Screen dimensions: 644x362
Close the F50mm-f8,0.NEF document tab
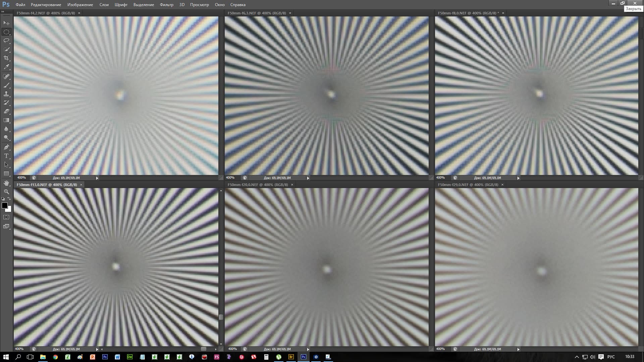pos(503,13)
